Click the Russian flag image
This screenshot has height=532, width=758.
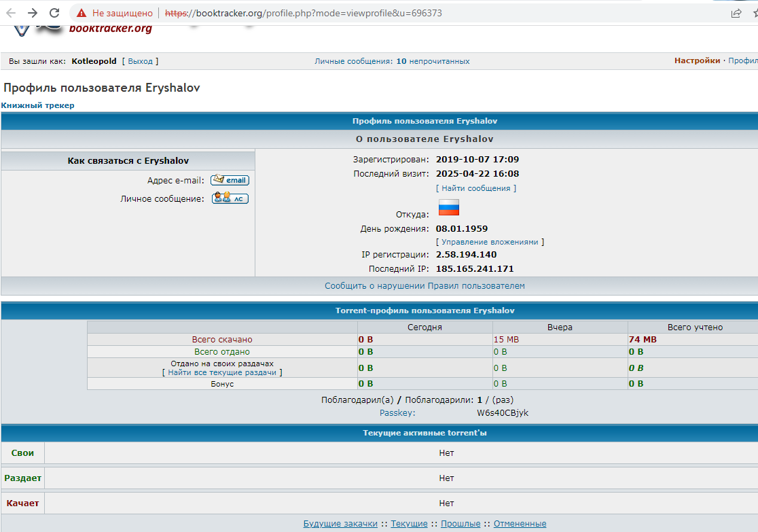(x=448, y=208)
